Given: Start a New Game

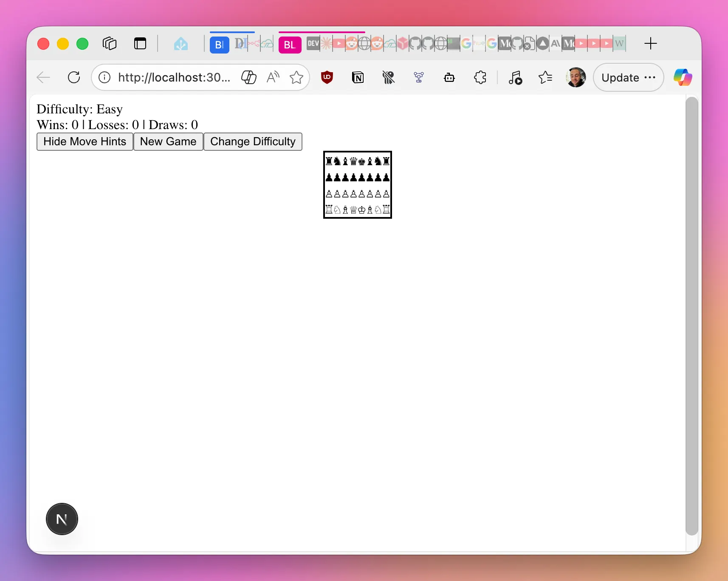Looking at the screenshot, I should click(168, 141).
